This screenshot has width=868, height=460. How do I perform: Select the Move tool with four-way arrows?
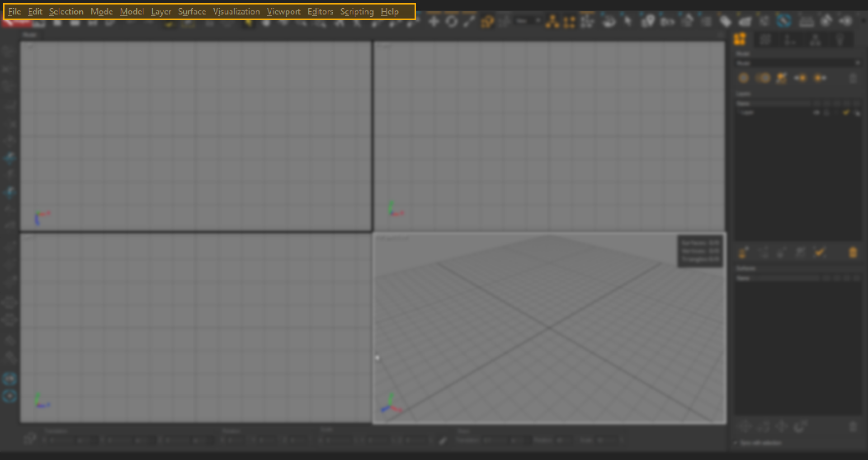click(434, 21)
